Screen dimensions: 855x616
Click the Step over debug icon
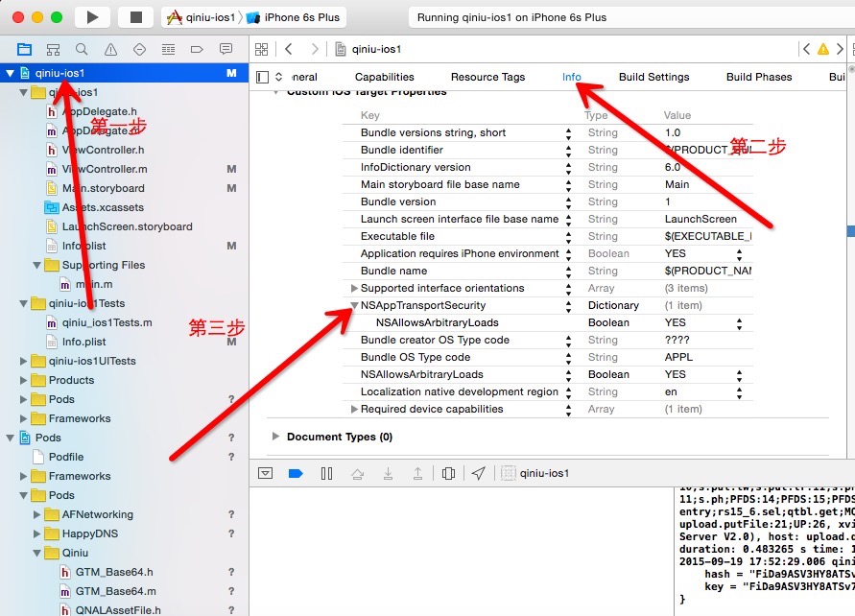[357, 474]
